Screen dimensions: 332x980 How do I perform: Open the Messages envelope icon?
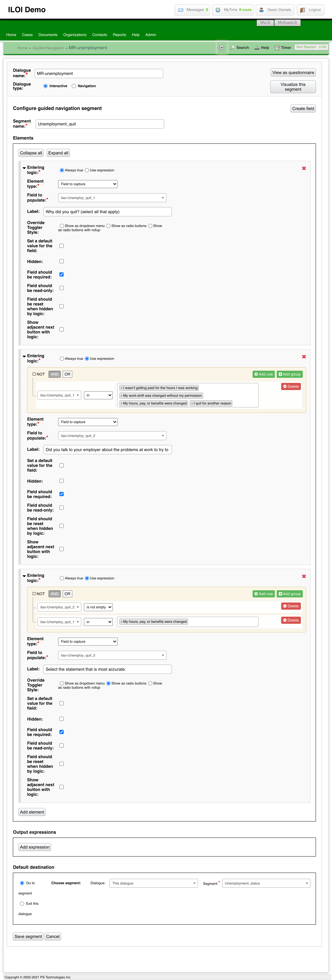click(x=181, y=10)
